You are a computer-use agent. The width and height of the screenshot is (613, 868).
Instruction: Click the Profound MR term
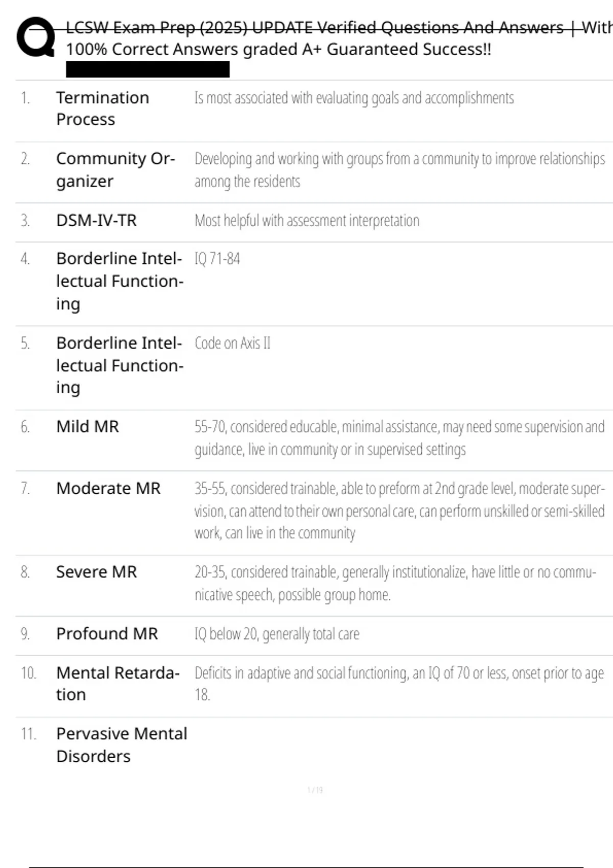(107, 634)
